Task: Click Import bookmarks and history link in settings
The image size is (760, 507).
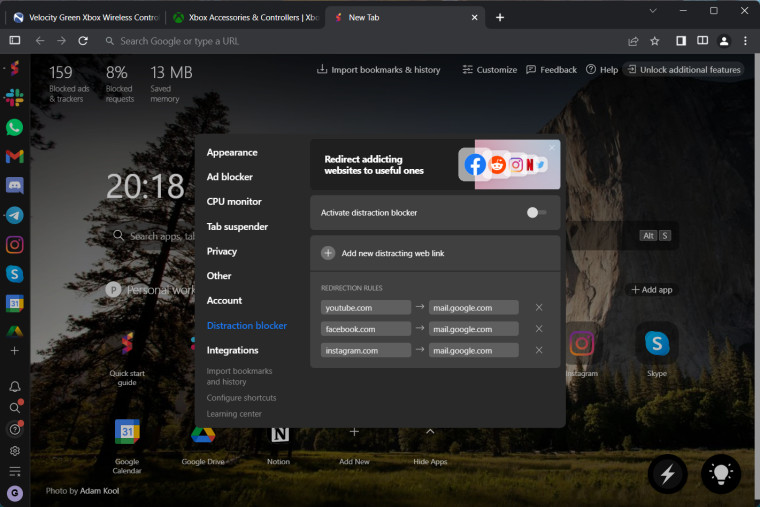Action: (239, 376)
